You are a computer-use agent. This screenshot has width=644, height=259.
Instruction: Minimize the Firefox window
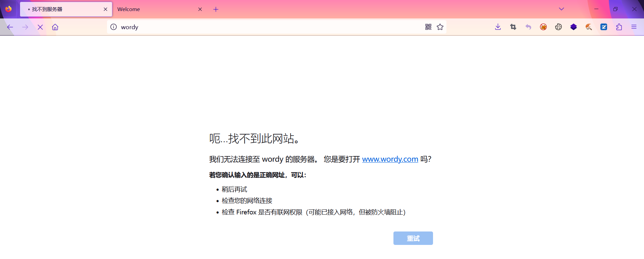click(x=596, y=9)
